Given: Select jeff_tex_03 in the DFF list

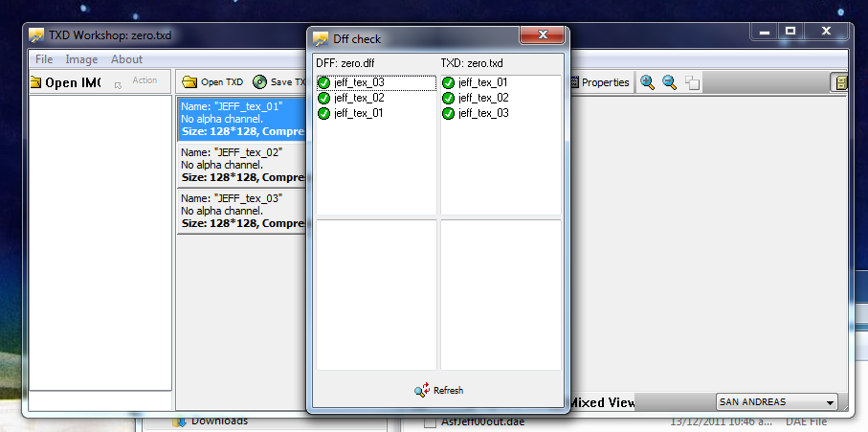Looking at the screenshot, I should point(376,83).
